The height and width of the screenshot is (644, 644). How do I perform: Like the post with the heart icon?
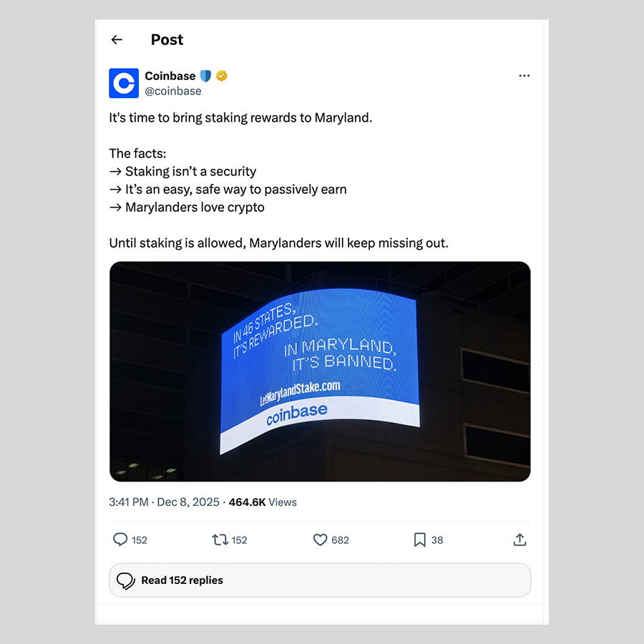pyautogui.click(x=320, y=540)
